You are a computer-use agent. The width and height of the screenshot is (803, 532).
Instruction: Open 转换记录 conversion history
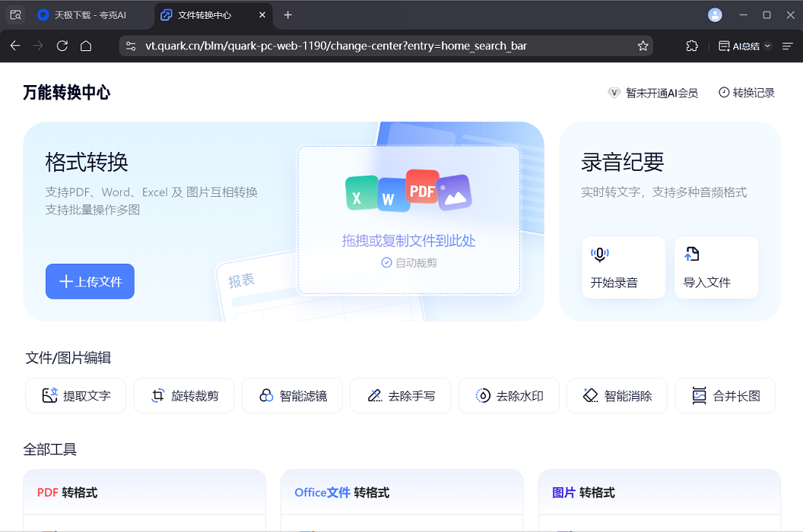(746, 92)
